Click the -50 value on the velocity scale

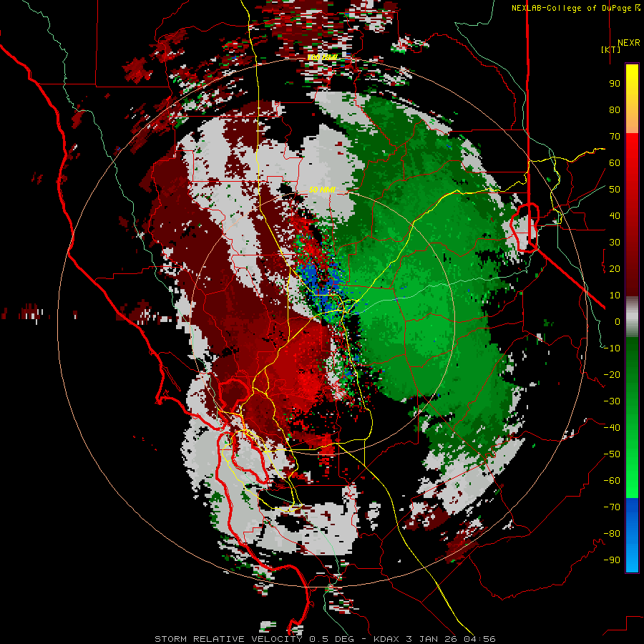coord(612,454)
